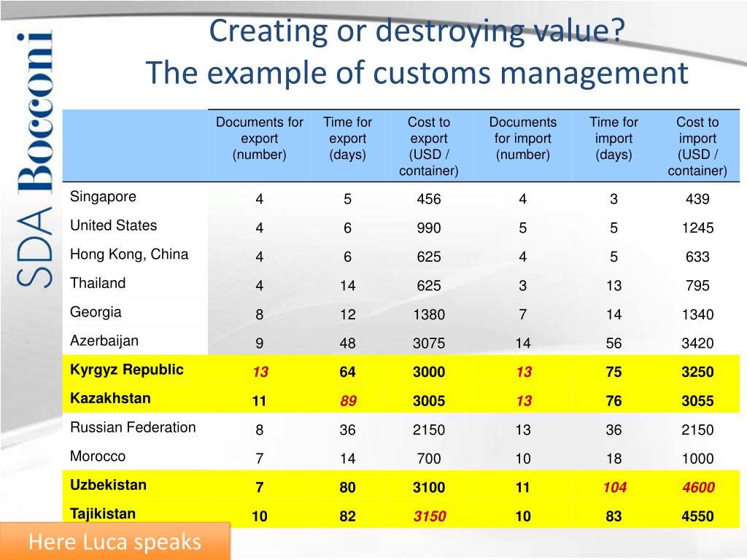Select the Georgia row label
747x560 pixels.
click(96, 312)
